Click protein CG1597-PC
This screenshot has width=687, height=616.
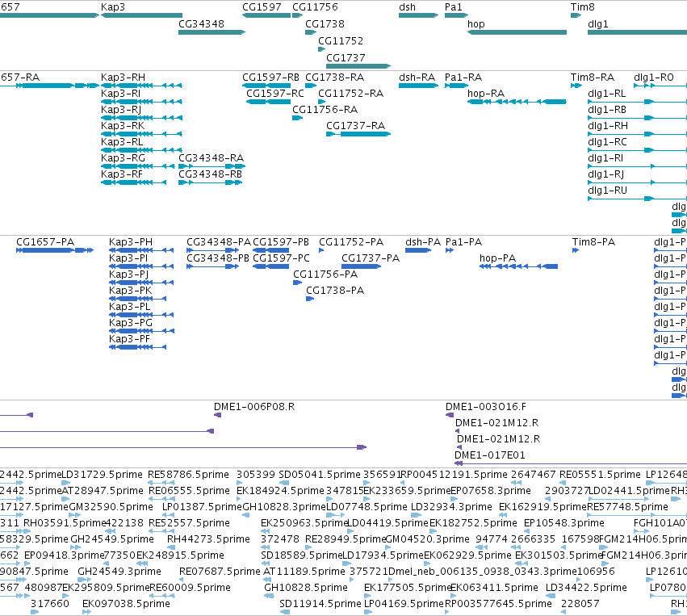[270, 266]
